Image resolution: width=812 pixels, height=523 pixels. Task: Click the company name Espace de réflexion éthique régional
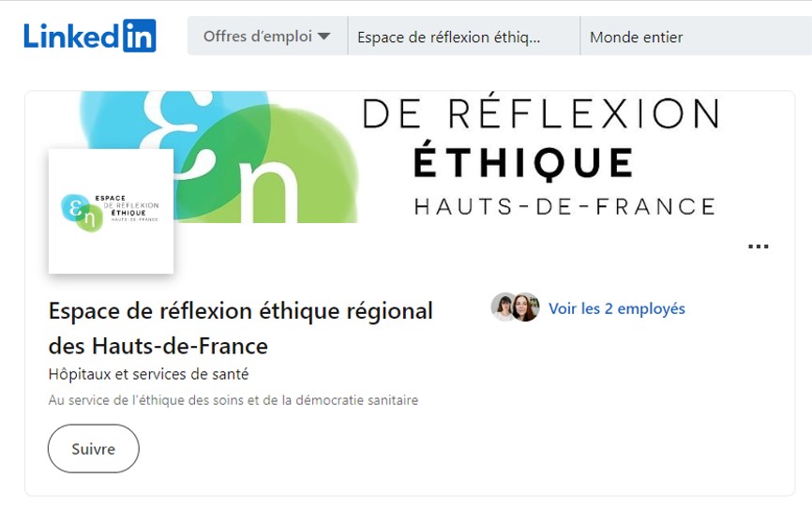240,328
